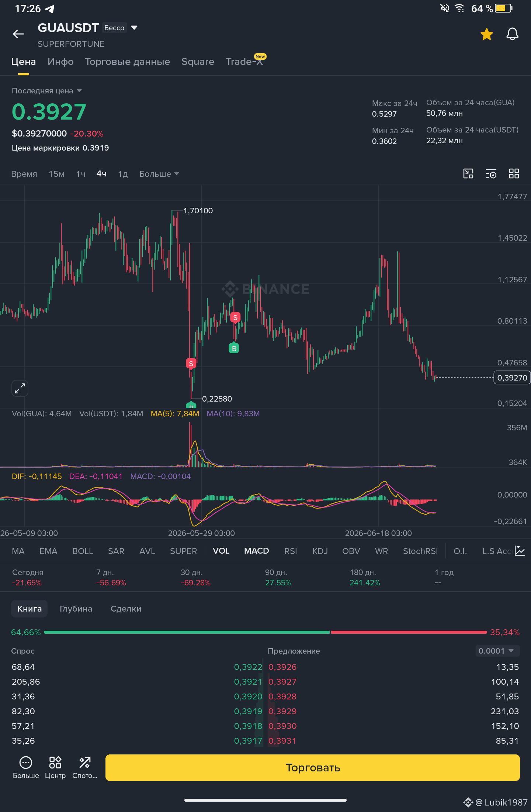Tap the battery status icon
The height and width of the screenshot is (812, 531).
click(x=504, y=8)
